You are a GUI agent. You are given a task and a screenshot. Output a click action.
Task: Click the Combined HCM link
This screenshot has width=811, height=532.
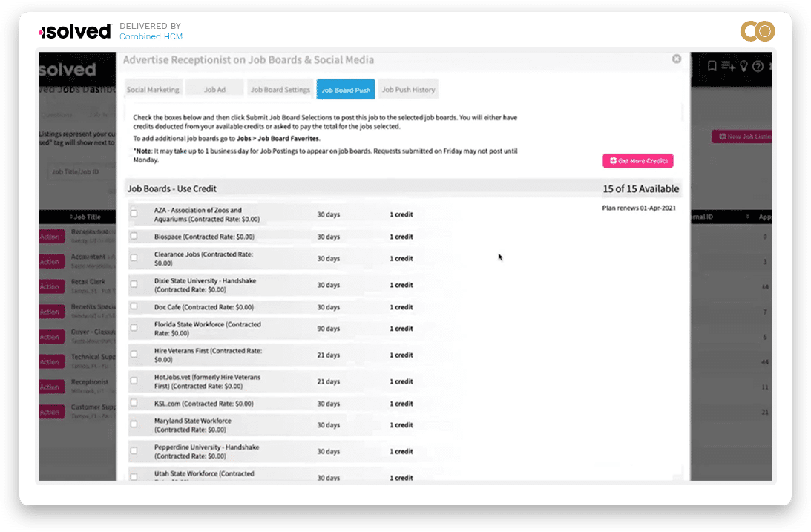(151, 36)
